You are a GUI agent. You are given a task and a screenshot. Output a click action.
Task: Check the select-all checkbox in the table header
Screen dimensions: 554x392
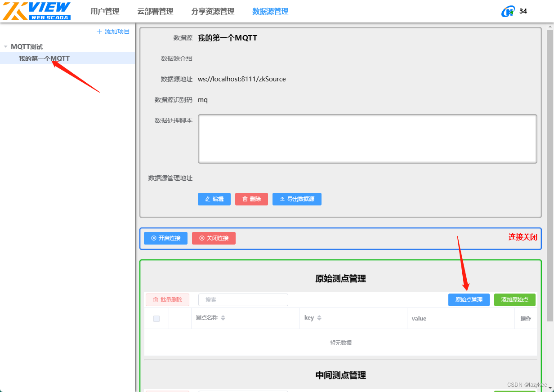156,318
